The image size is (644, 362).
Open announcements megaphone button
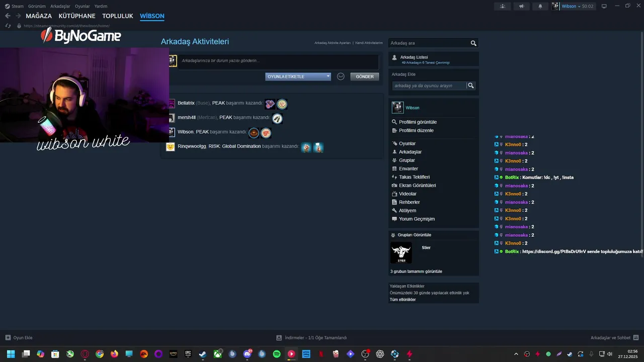point(521,6)
